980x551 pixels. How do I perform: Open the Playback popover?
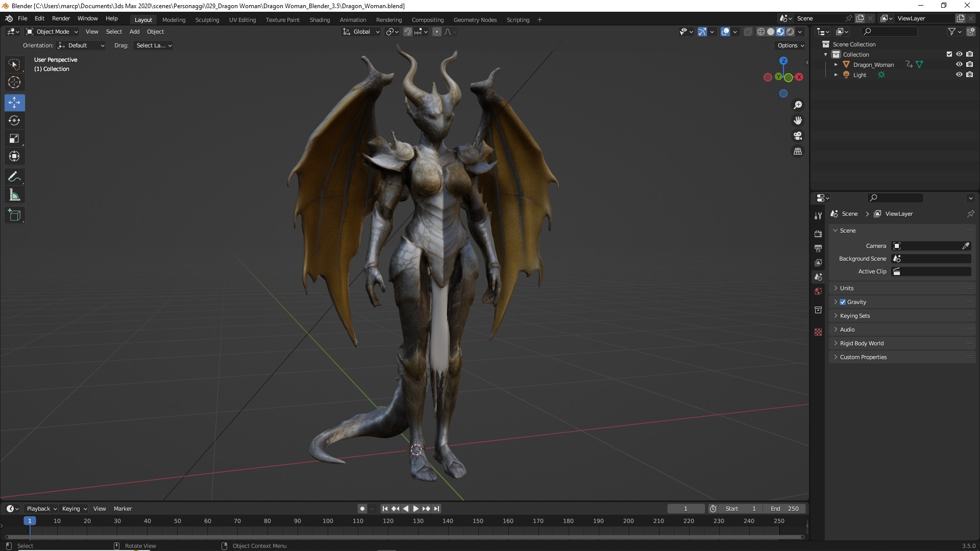click(x=41, y=509)
